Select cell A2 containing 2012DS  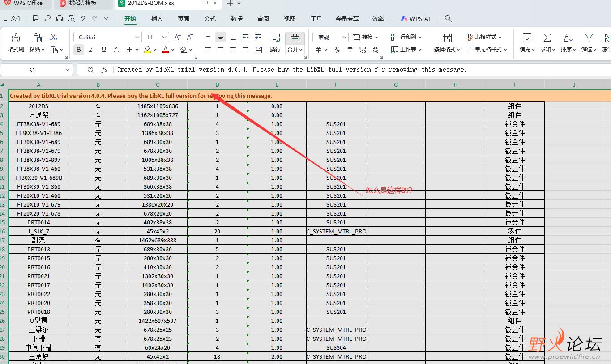(38, 106)
